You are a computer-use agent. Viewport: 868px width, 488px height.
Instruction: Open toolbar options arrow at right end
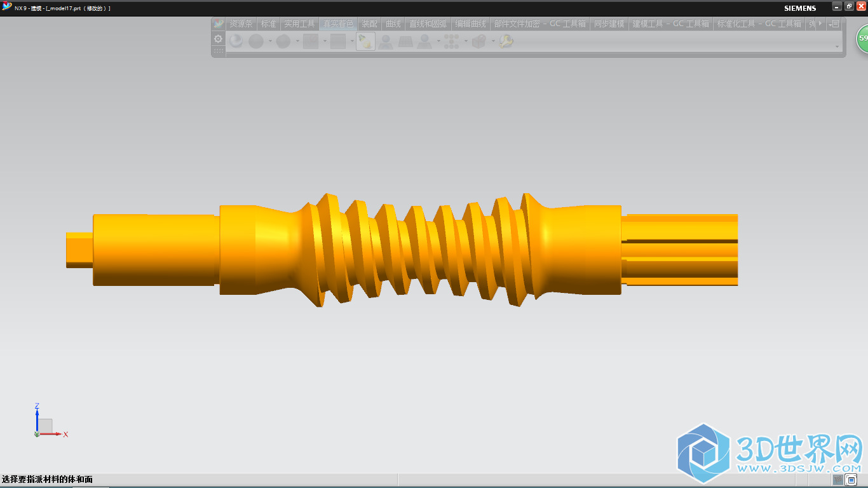tap(837, 46)
